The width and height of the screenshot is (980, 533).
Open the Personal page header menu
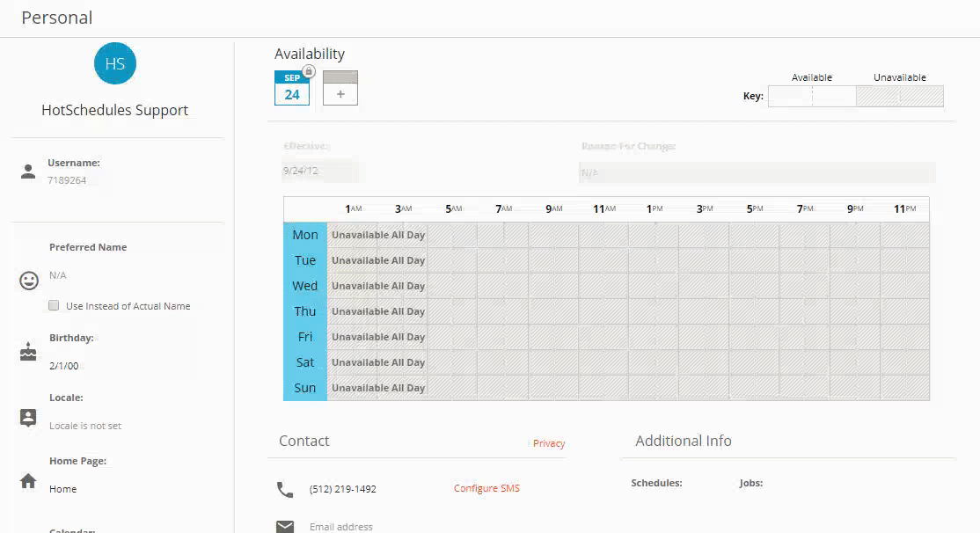click(56, 17)
